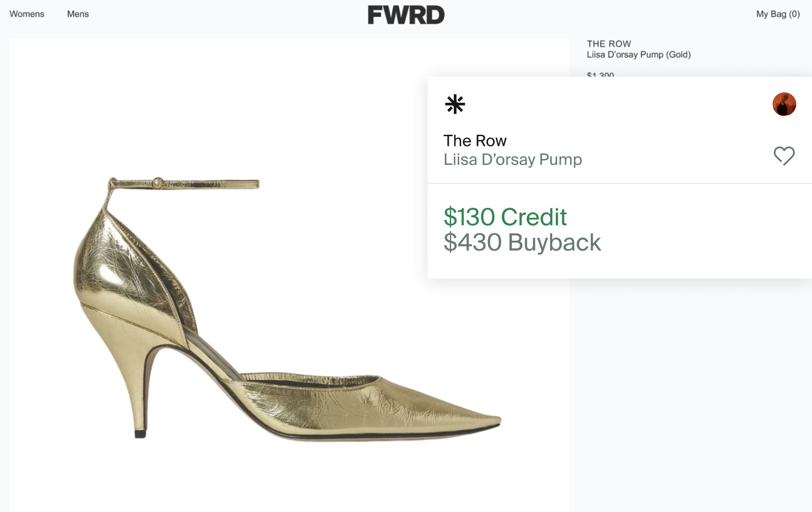Open the profile avatar in the popup

[784, 104]
